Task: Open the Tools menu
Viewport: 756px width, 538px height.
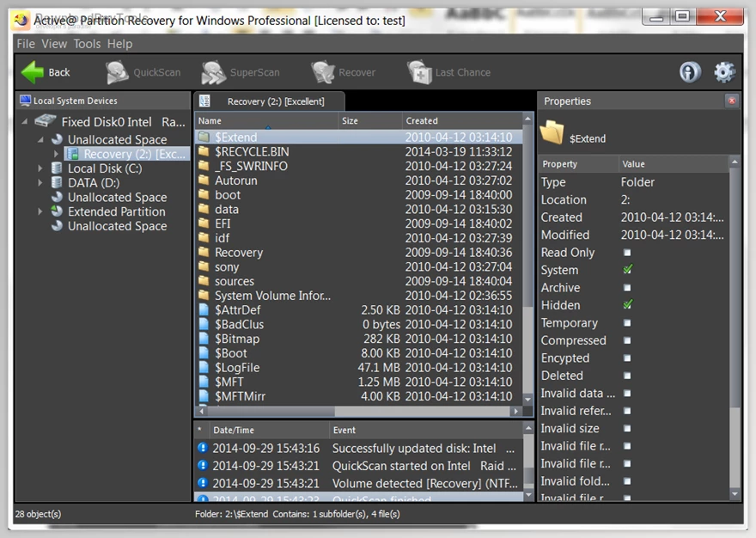Action: 87,44
